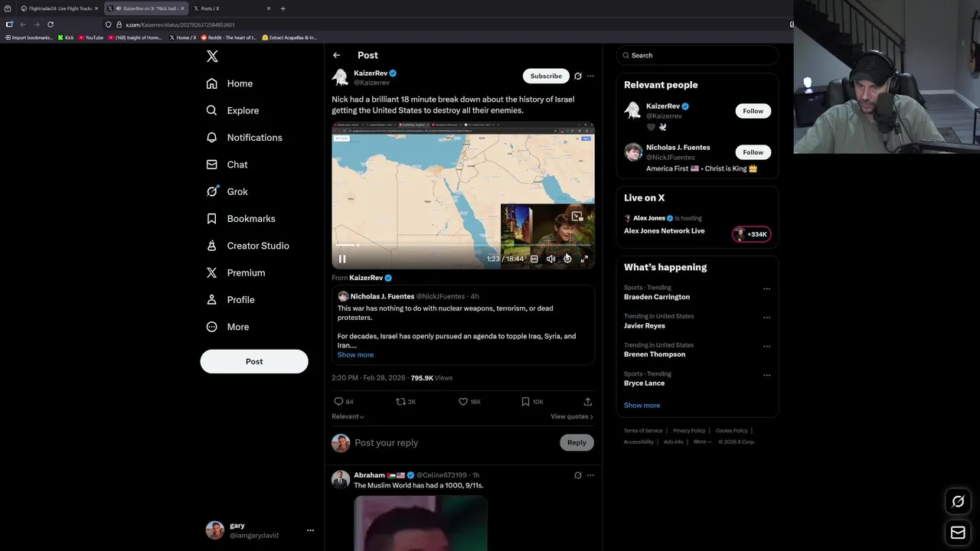Open Reddit bookmark
The height and width of the screenshot is (551, 980).
point(229,37)
